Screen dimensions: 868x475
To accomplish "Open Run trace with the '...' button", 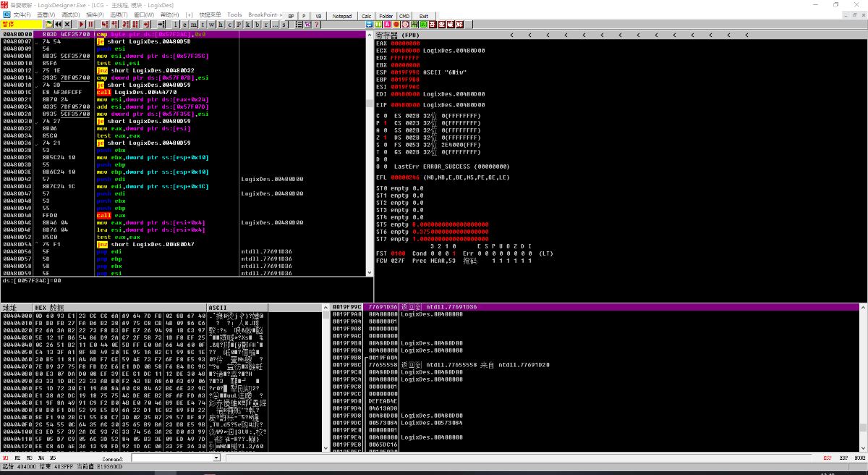I will coord(276,24).
